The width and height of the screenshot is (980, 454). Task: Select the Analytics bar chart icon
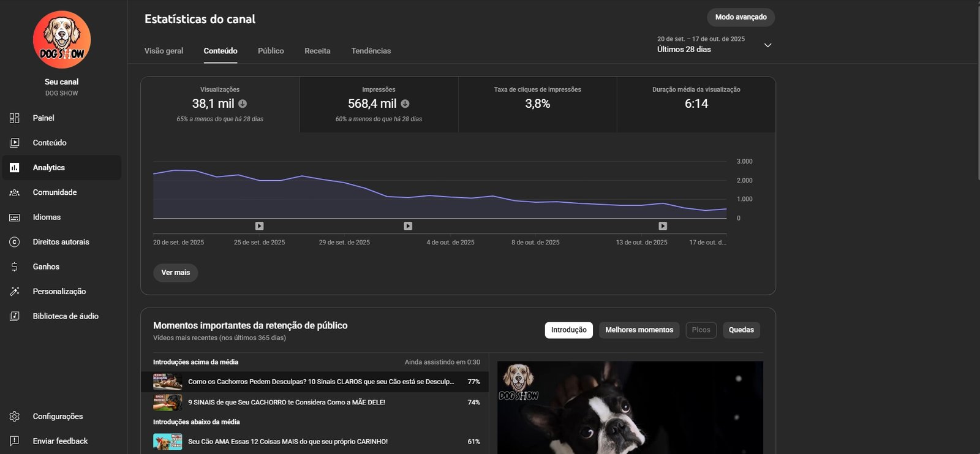(x=15, y=168)
